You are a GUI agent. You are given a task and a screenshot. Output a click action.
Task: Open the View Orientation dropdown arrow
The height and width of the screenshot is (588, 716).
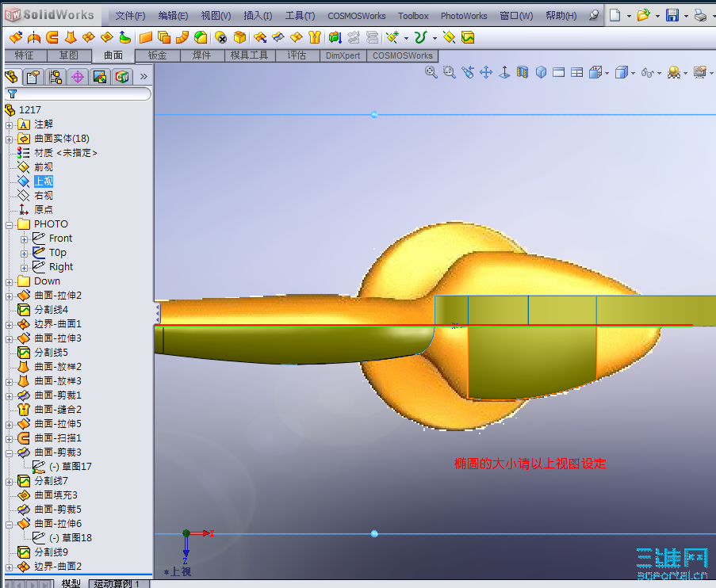tap(607, 73)
